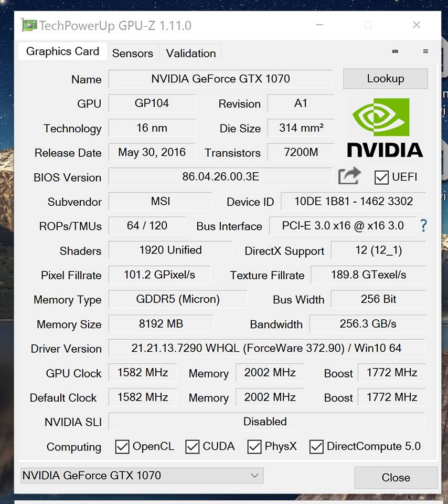
Task: Click the Technology value 16 nm
Action: click(152, 128)
